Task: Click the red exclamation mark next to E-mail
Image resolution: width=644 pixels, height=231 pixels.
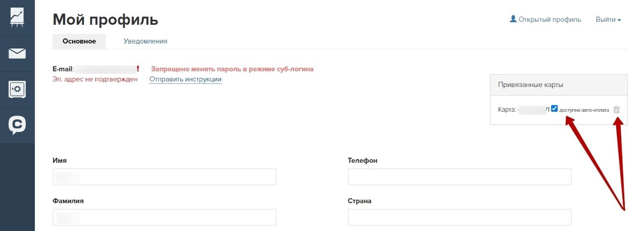Action: click(x=138, y=69)
